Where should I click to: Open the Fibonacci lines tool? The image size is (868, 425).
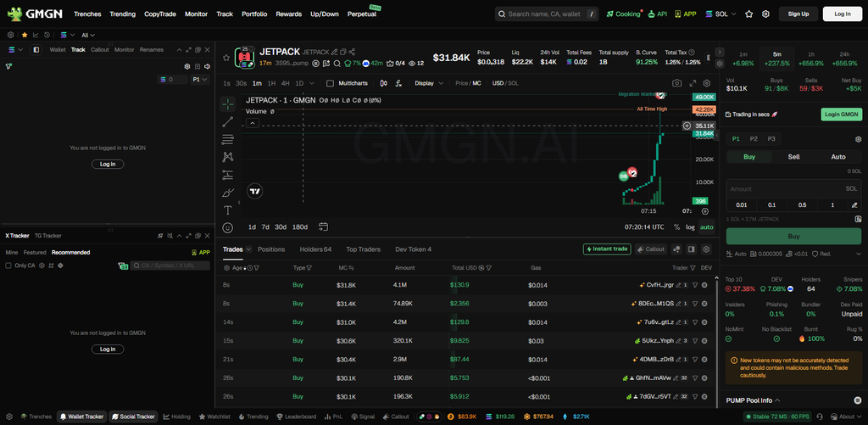227,140
